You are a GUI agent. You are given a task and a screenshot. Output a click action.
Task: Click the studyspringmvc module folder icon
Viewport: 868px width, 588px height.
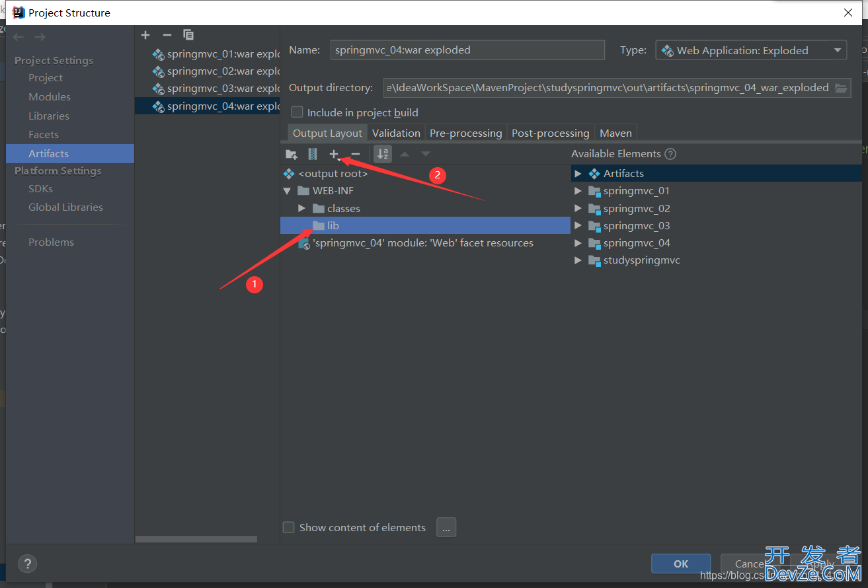[x=594, y=260]
